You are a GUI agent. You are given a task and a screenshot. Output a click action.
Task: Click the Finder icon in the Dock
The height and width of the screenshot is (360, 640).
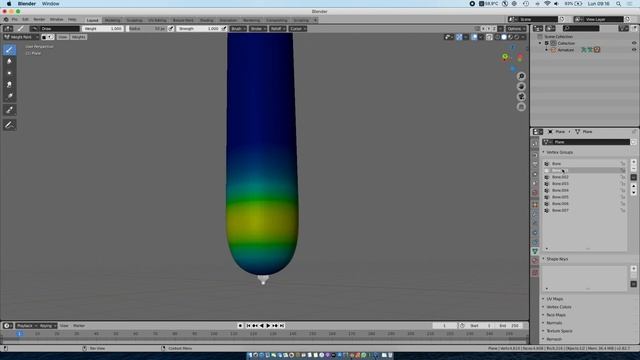249,356
